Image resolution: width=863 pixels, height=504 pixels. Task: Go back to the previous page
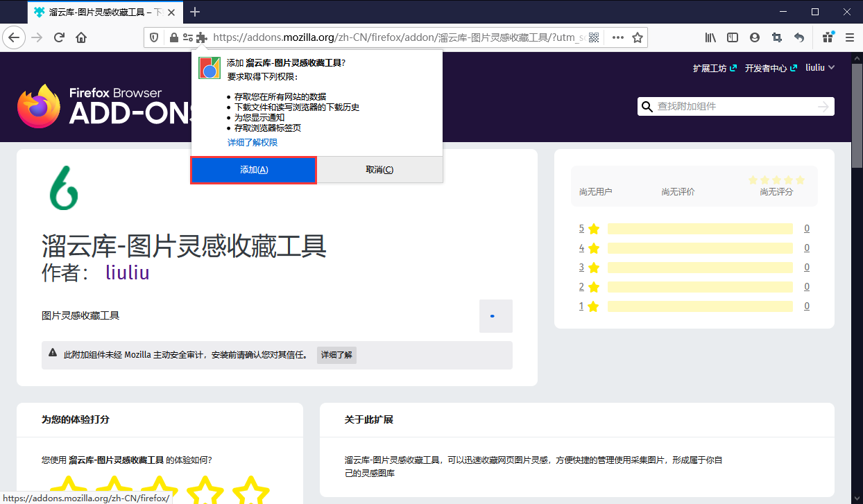coord(14,37)
